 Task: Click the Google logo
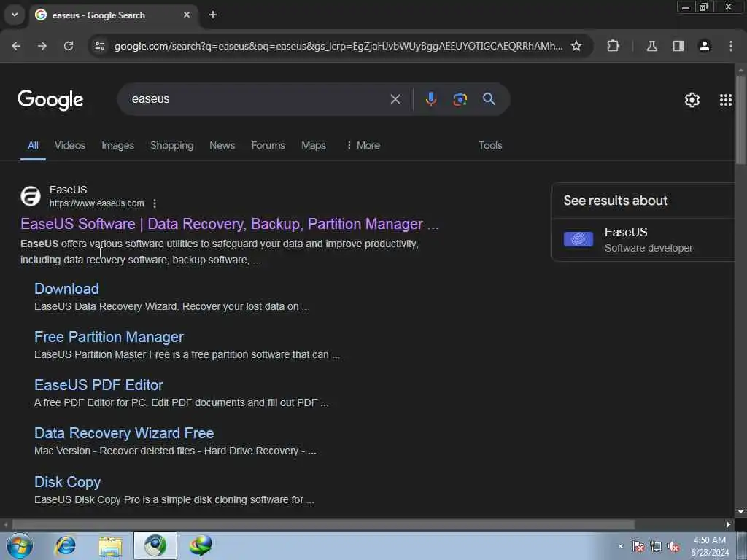click(50, 99)
